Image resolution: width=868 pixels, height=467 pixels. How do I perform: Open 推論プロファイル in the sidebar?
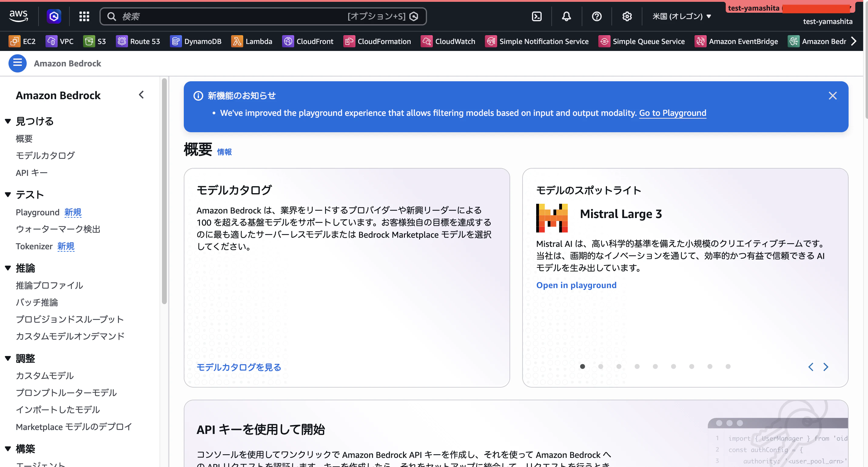[x=49, y=285]
